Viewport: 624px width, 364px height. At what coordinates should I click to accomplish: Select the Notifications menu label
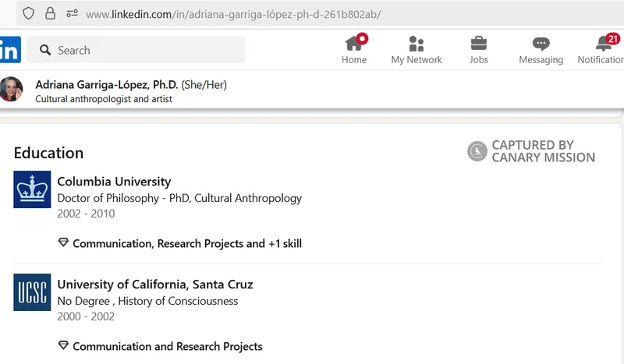pos(601,60)
